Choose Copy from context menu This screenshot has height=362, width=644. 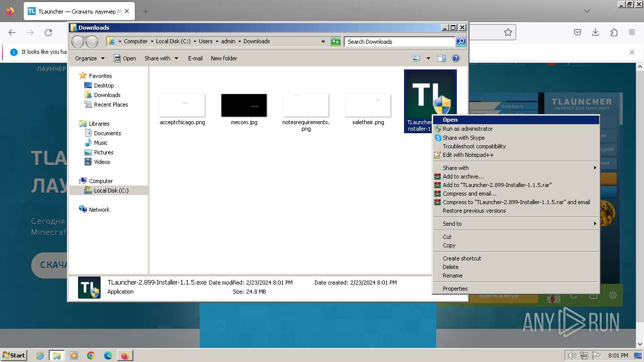(516, 245)
